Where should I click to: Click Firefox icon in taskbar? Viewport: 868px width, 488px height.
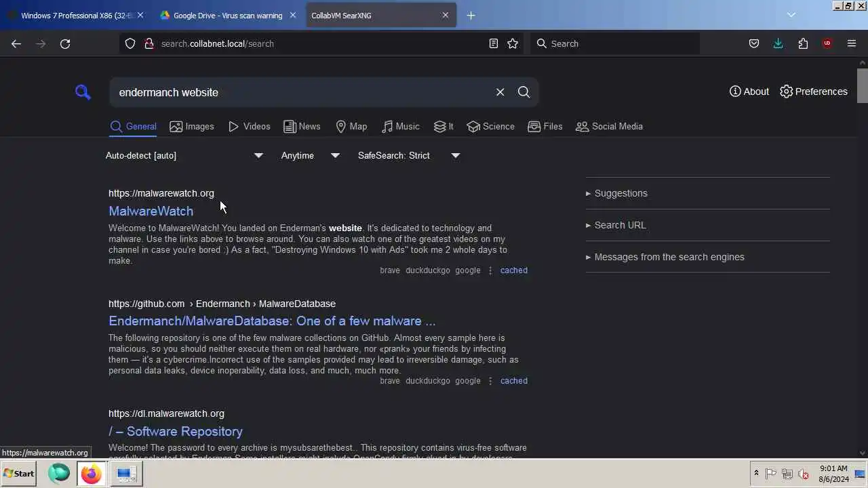(x=91, y=474)
